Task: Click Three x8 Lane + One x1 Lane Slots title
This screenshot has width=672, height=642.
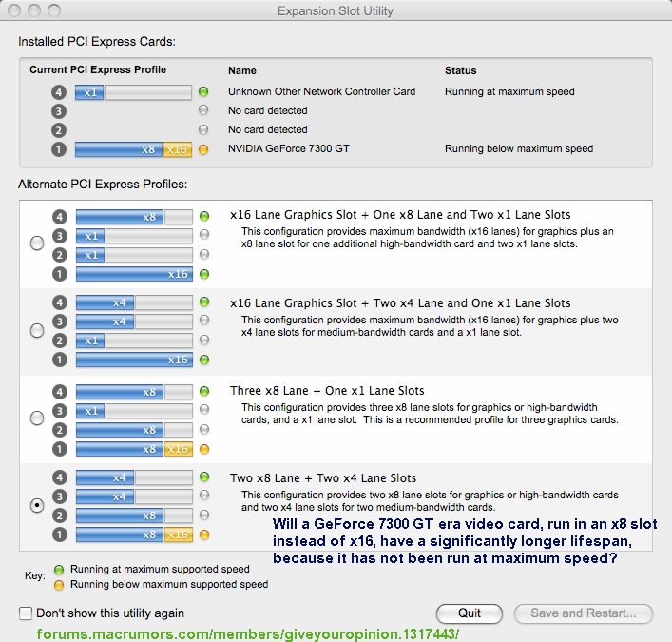Action: 327,390
